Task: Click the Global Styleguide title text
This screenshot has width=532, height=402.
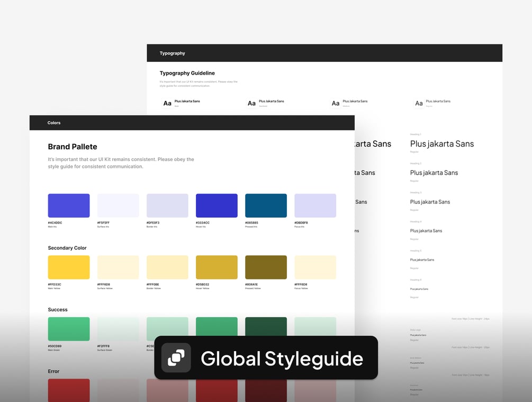Action: (x=282, y=359)
